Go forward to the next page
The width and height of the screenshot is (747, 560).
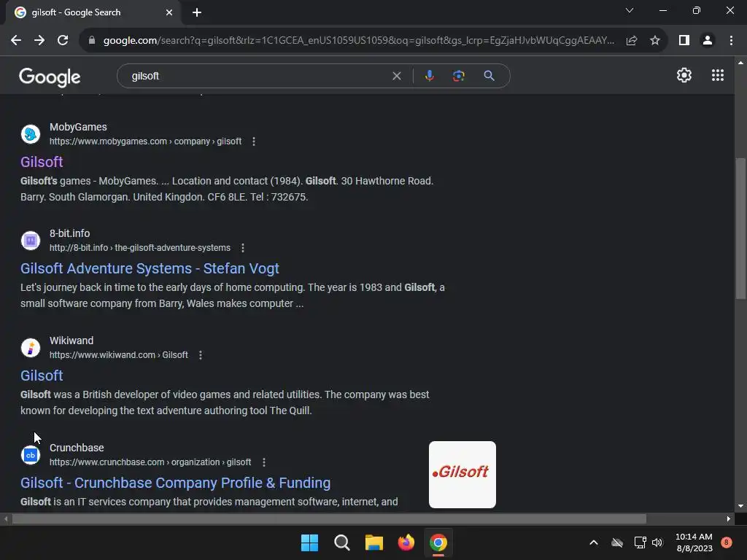point(39,41)
